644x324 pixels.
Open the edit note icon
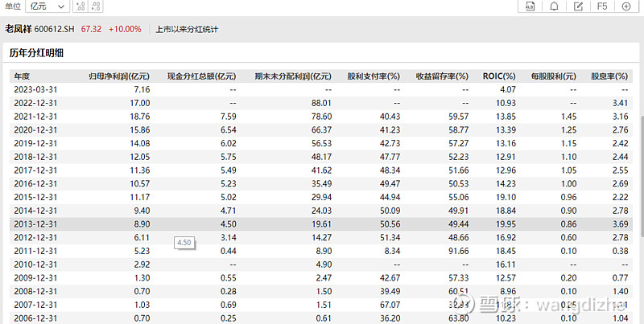click(577, 6)
